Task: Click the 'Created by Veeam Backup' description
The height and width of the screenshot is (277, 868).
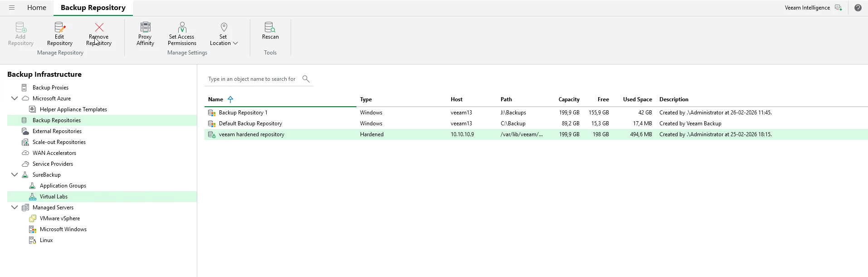Action: coord(690,124)
